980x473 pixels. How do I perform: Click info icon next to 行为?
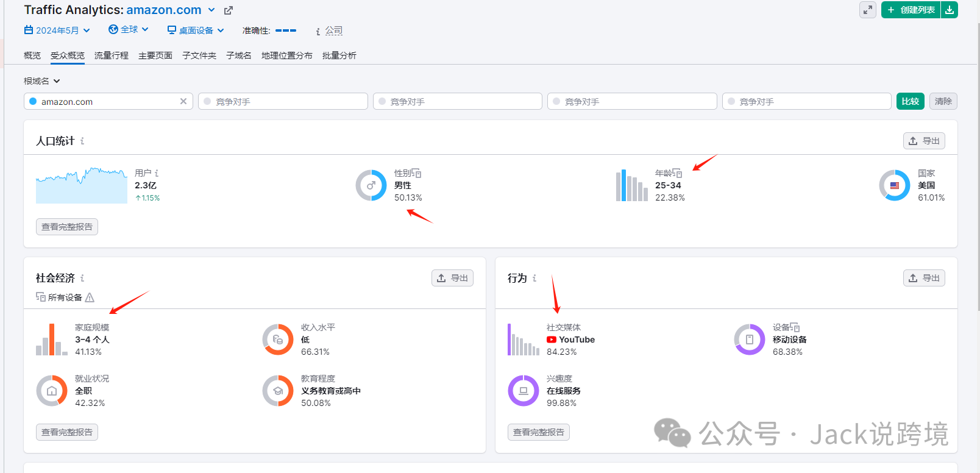pos(534,278)
